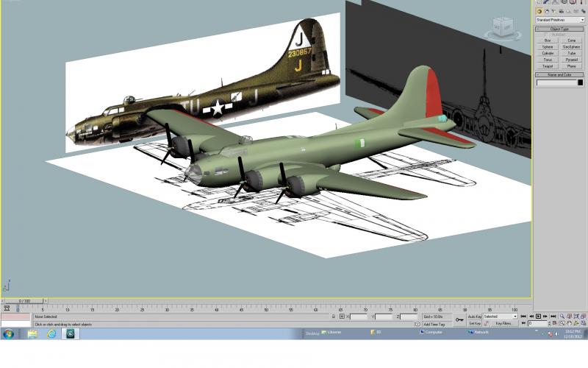Click the object name input field
This screenshot has width=588, height=368.
click(556, 82)
